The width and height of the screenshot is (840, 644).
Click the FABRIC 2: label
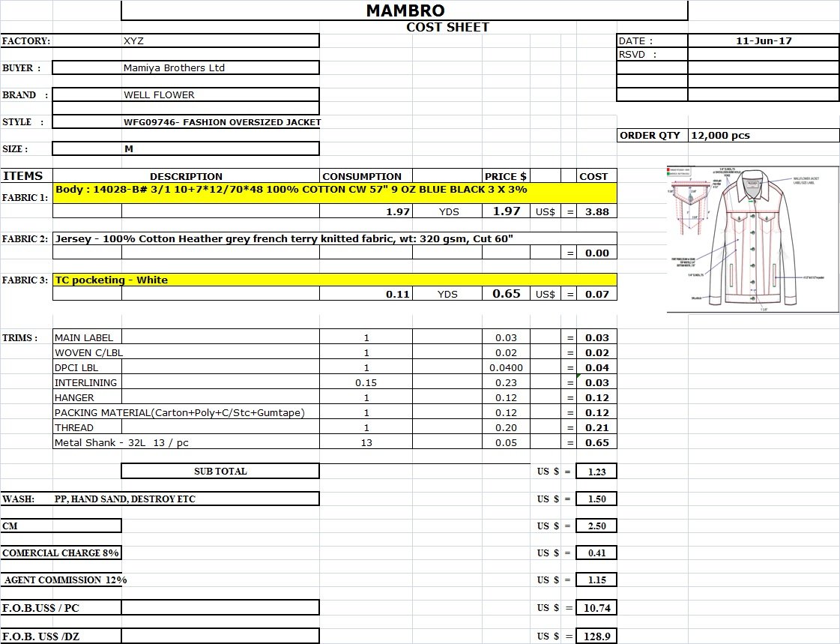pos(25,238)
